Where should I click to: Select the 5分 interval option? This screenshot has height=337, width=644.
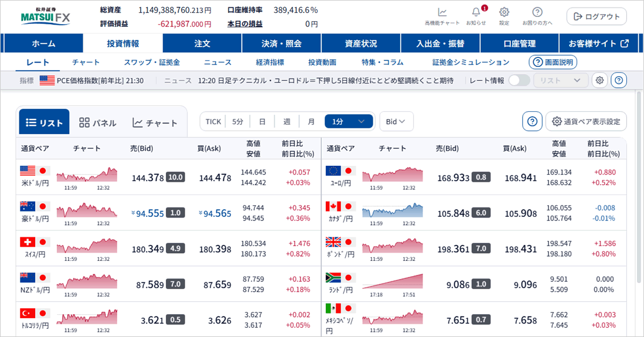pos(238,122)
